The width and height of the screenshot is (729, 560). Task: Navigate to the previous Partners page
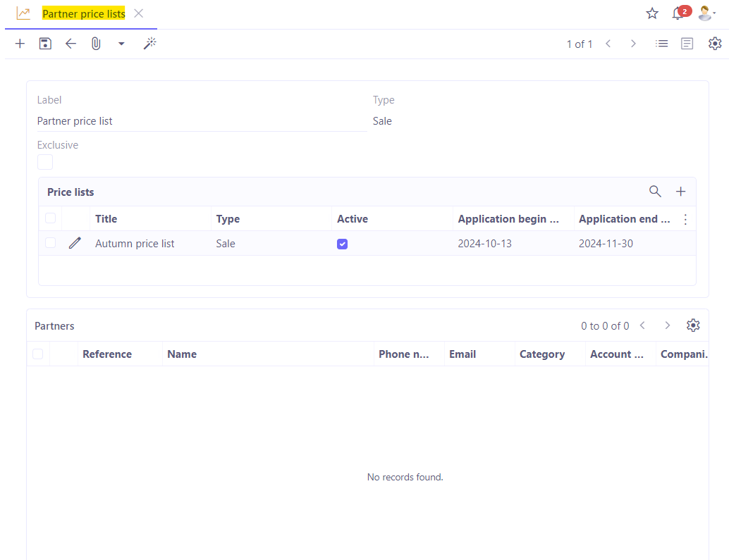[x=642, y=325]
